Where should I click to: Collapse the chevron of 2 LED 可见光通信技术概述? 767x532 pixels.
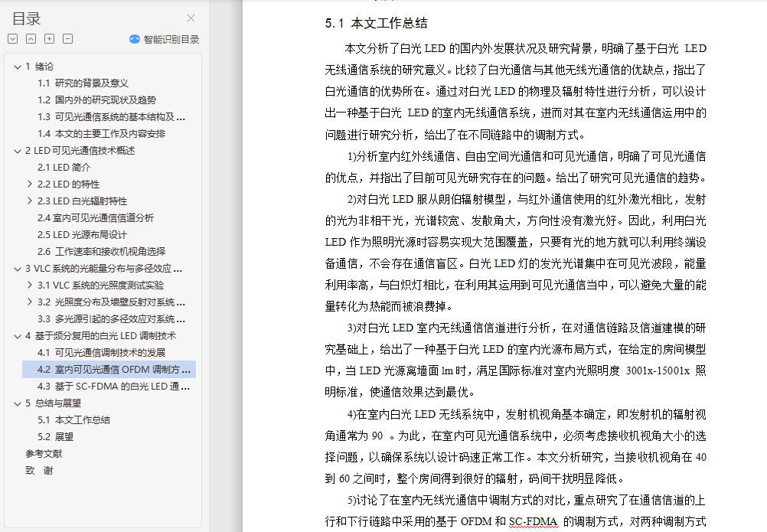pyautogui.click(x=18, y=151)
